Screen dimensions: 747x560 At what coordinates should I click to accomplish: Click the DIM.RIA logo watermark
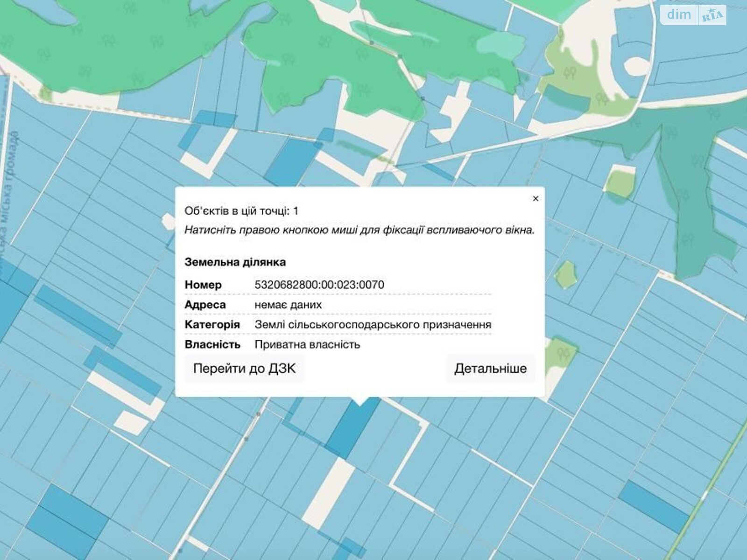(x=693, y=15)
